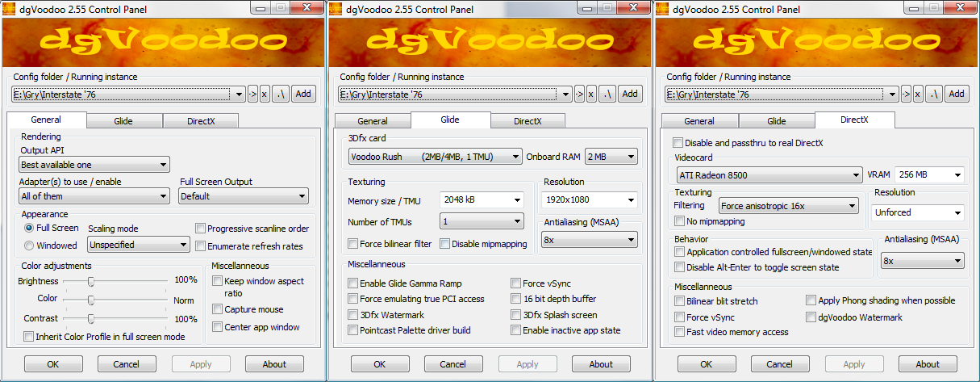Click config folder path field in left window
Image resolution: width=980 pixels, height=382 pixels.
[x=129, y=94]
